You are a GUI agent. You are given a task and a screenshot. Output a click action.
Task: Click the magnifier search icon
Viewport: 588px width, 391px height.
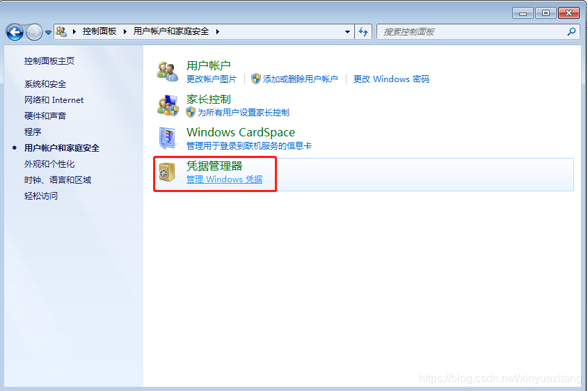click(571, 32)
